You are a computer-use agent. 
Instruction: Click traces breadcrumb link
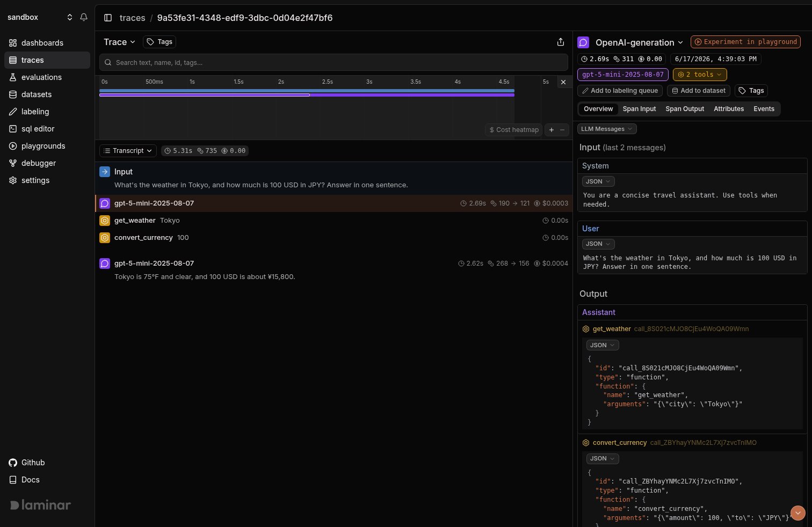click(x=132, y=18)
